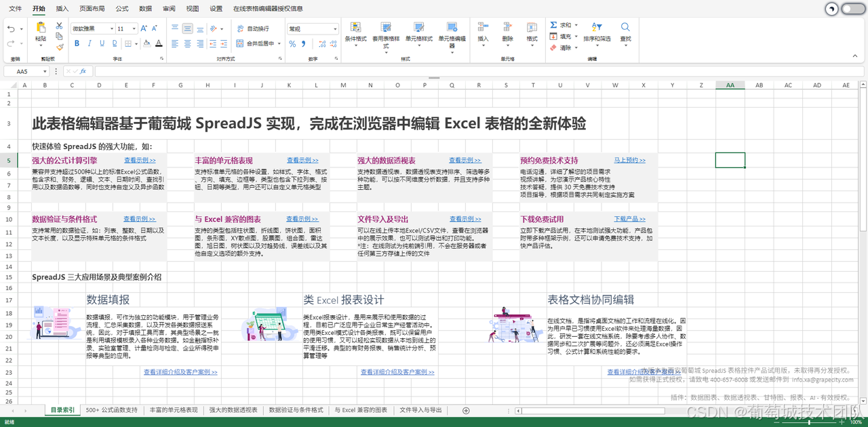868x427 pixels.
Task: Click the 求和 sigma icon
Action: [553, 25]
